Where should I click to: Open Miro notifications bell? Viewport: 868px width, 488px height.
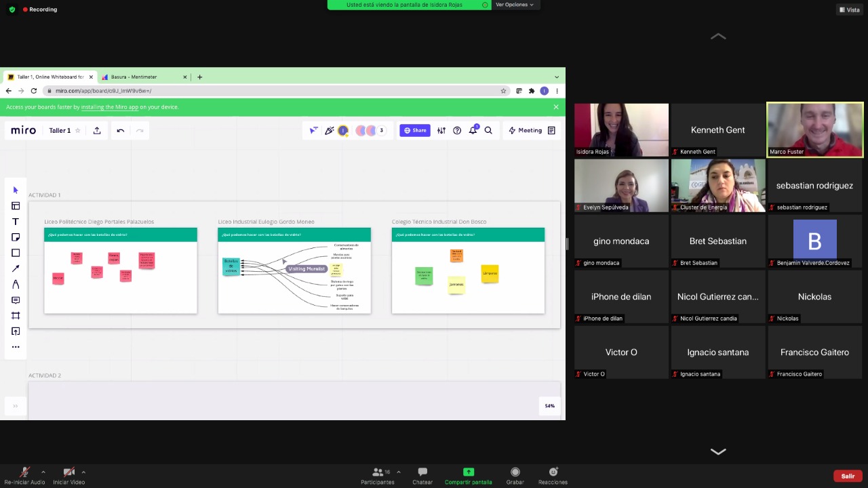pyautogui.click(x=473, y=131)
